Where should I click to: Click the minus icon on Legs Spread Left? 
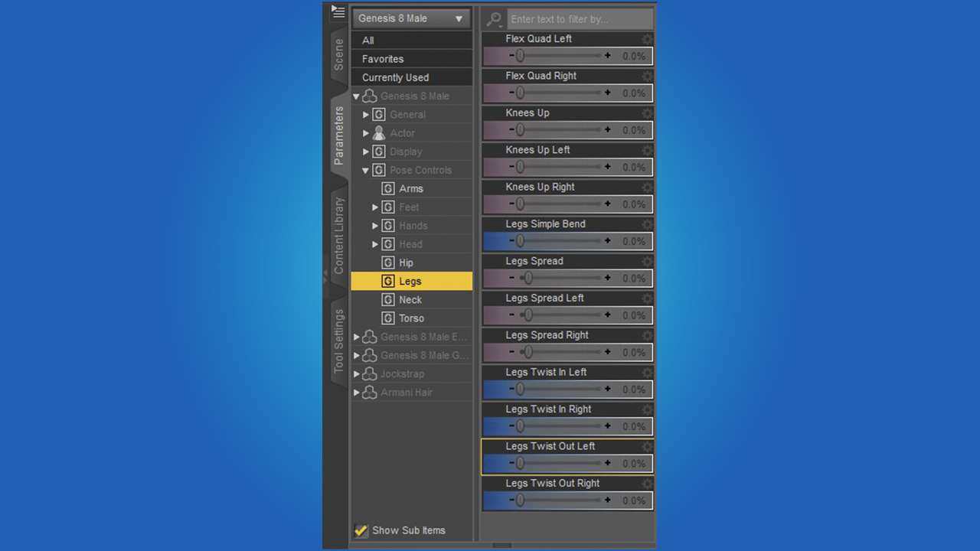pyautogui.click(x=511, y=315)
